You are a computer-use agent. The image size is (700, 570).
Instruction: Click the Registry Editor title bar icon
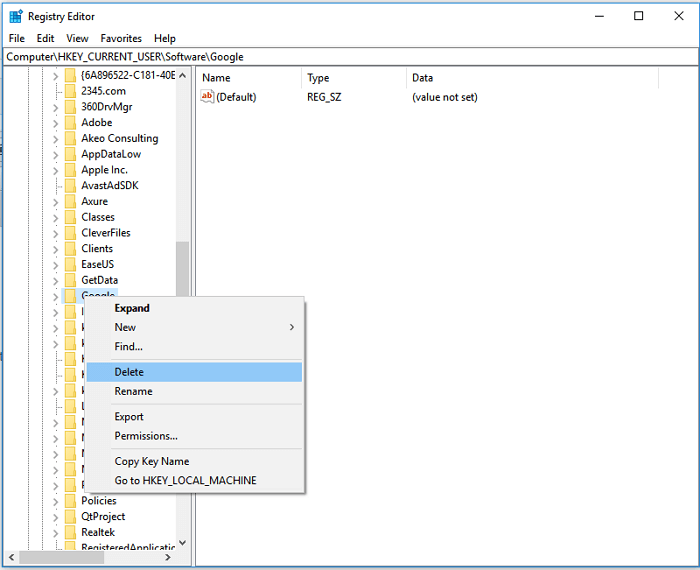(16, 16)
